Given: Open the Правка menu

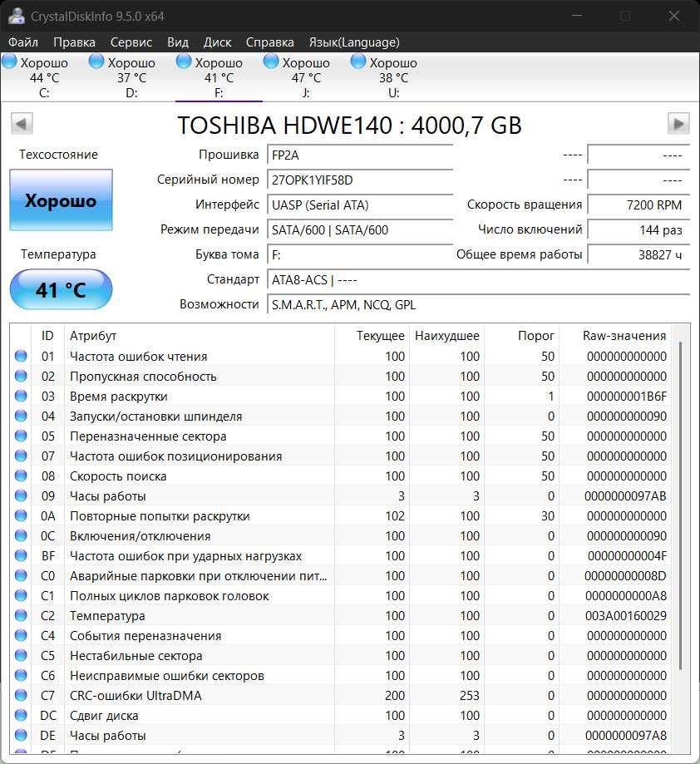Looking at the screenshot, I should [74, 42].
